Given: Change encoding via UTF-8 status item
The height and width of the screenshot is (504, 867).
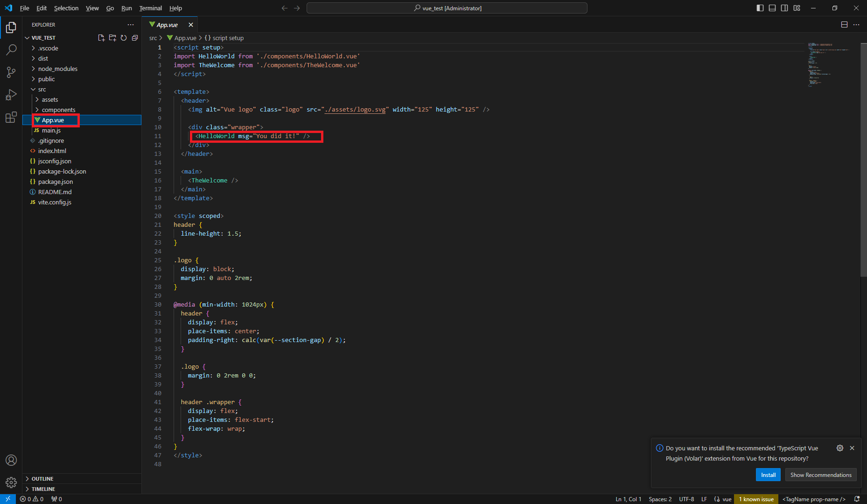Looking at the screenshot, I should click(x=686, y=499).
